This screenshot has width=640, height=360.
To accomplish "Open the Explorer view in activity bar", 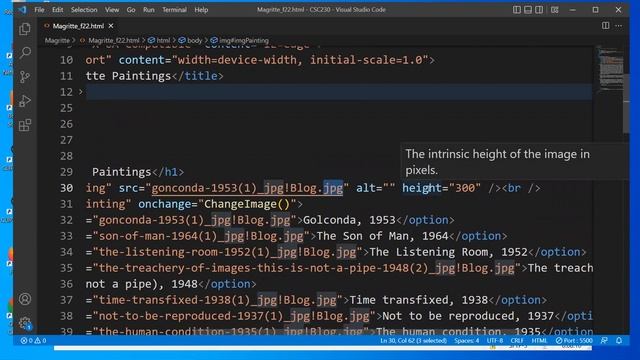I will point(25,29).
